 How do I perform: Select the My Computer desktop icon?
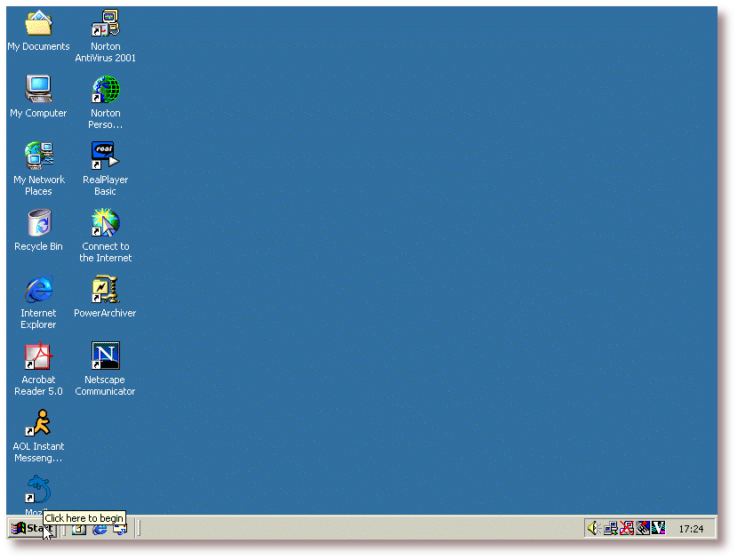point(38,89)
